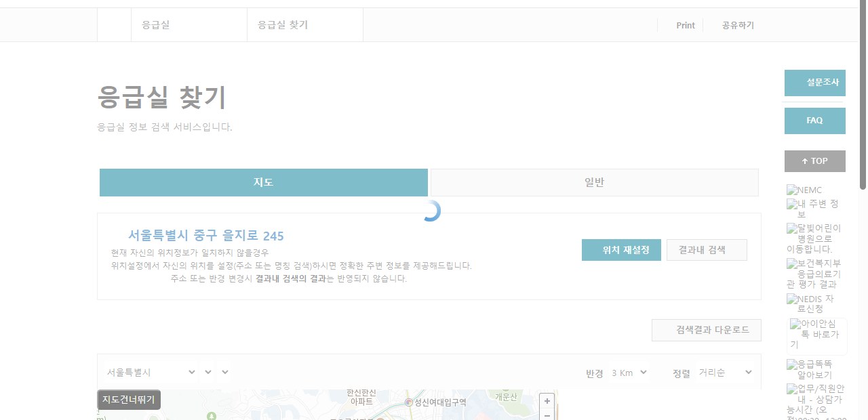868x420 pixels.
Task: Click the 응급똑똑 알아보기 image link
Action: point(810,369)
